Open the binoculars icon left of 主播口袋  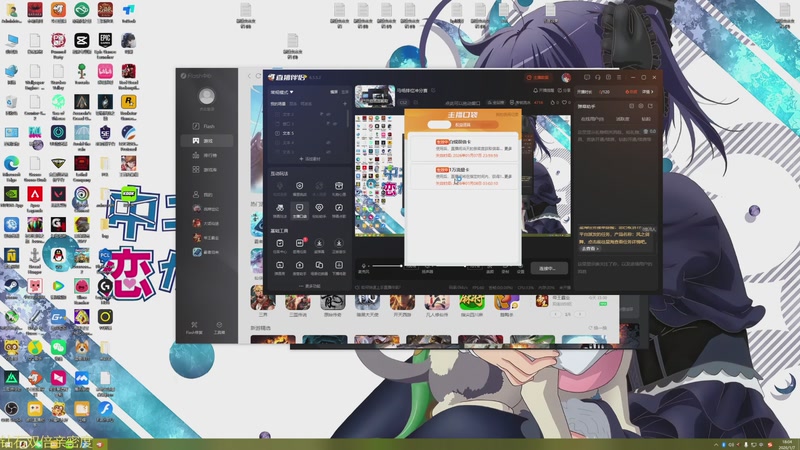(x=280, y=210)
